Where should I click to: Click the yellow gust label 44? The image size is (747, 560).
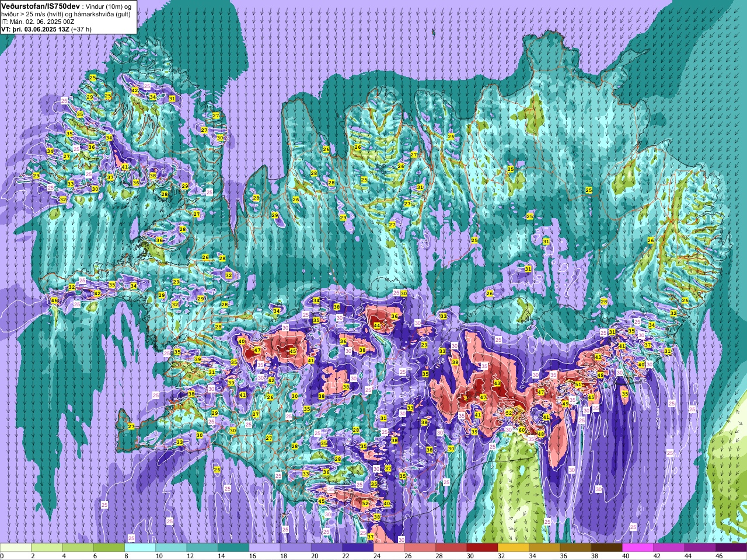point(377,326)
